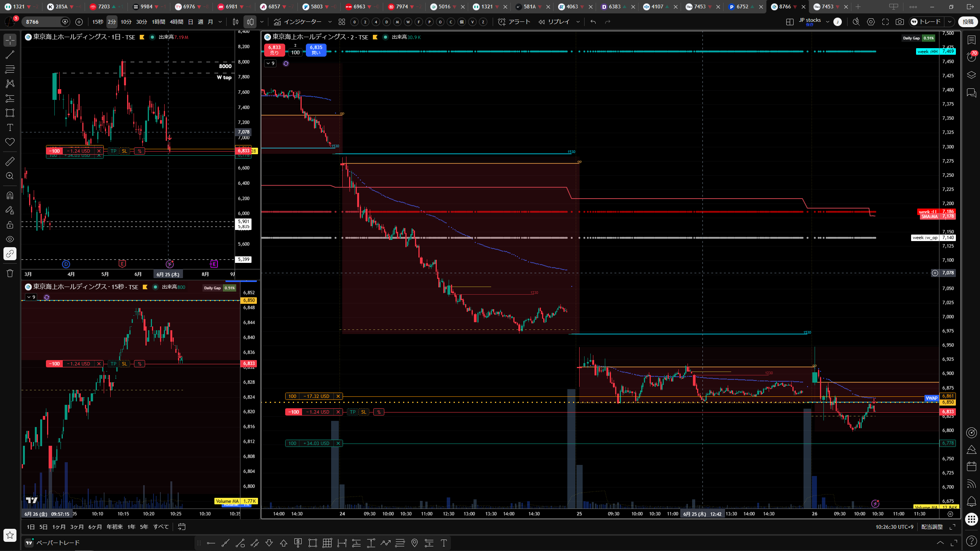Switch to the 7203 browser tab
The height and width of the screenshot is (551, 980).
pyautogui.click(x=104, y=7)
